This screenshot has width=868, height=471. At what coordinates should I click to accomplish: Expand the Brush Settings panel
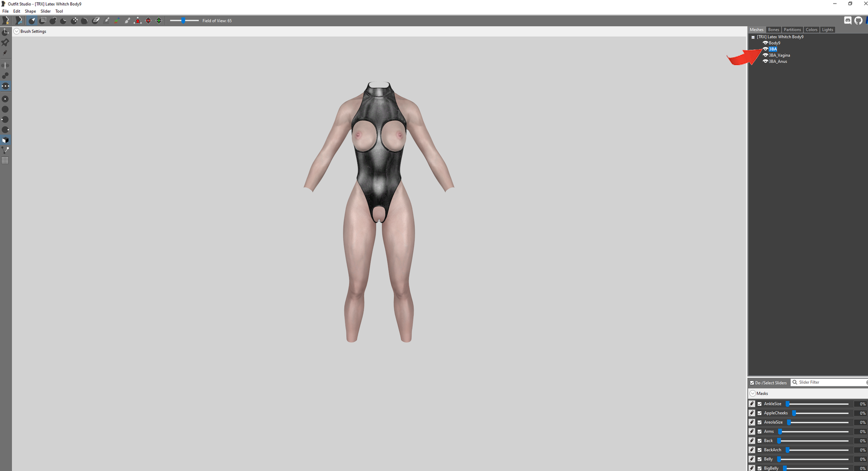click(x=17, y=32)
